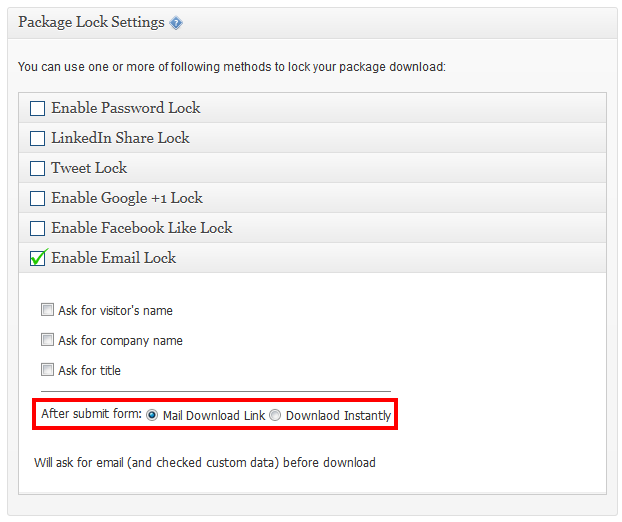The height and width of the screenshot is (522, 622).
Task: Click the Package Lock Settings panel heading
Action: 91,22
